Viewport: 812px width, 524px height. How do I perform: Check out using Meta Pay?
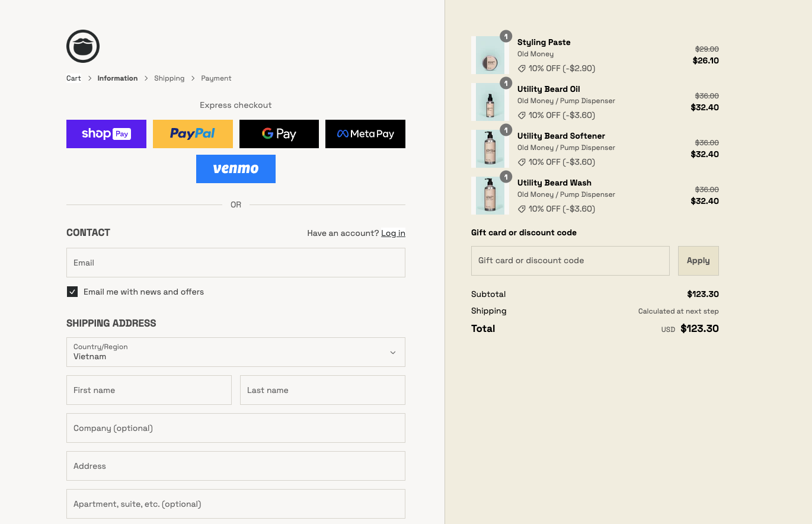click(x=365, y=134)
